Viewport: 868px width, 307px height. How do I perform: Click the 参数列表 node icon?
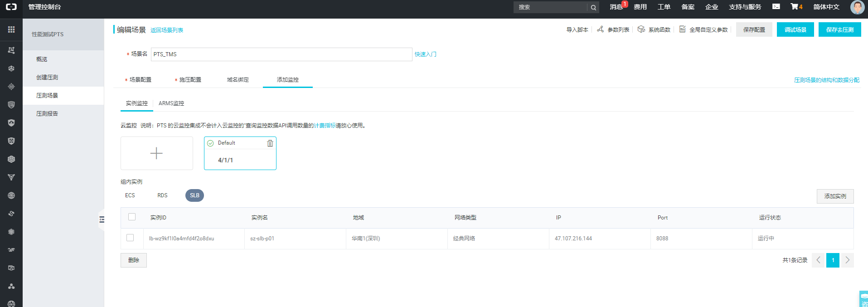pyautogui.click(x=600, y=29)
